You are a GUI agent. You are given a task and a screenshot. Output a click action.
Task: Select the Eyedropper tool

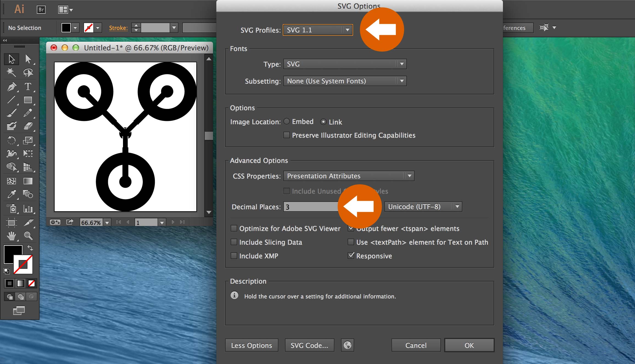tap(12, 194)
